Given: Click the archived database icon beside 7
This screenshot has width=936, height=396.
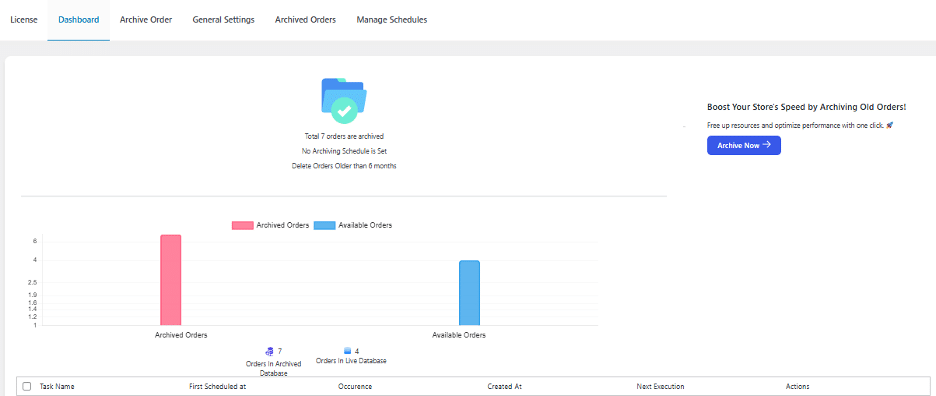Looking at the screenshot, I should (x=269, y=351).
